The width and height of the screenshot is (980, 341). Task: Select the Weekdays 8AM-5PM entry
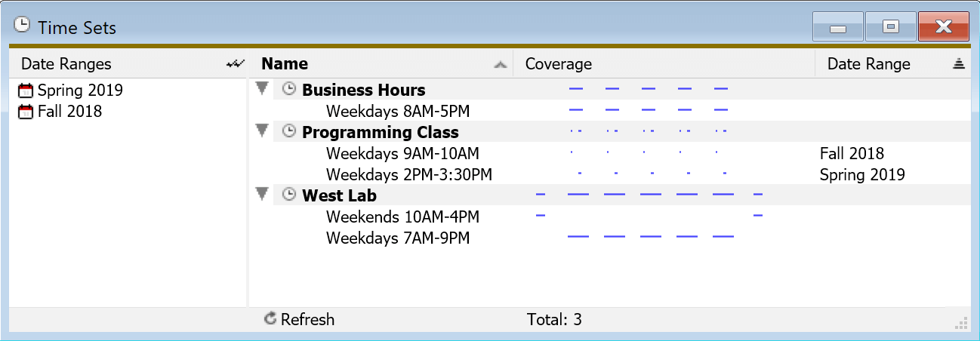[x=397, y=112]
